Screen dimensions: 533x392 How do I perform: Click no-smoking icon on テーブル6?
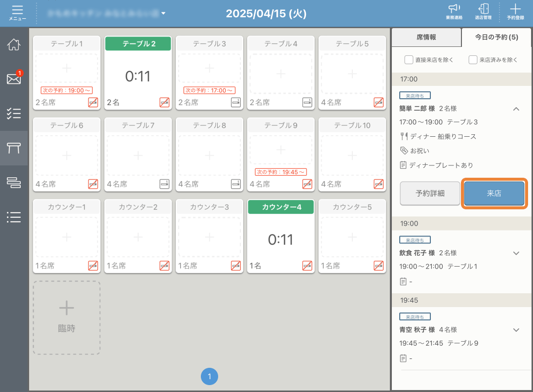click(93, 184)
